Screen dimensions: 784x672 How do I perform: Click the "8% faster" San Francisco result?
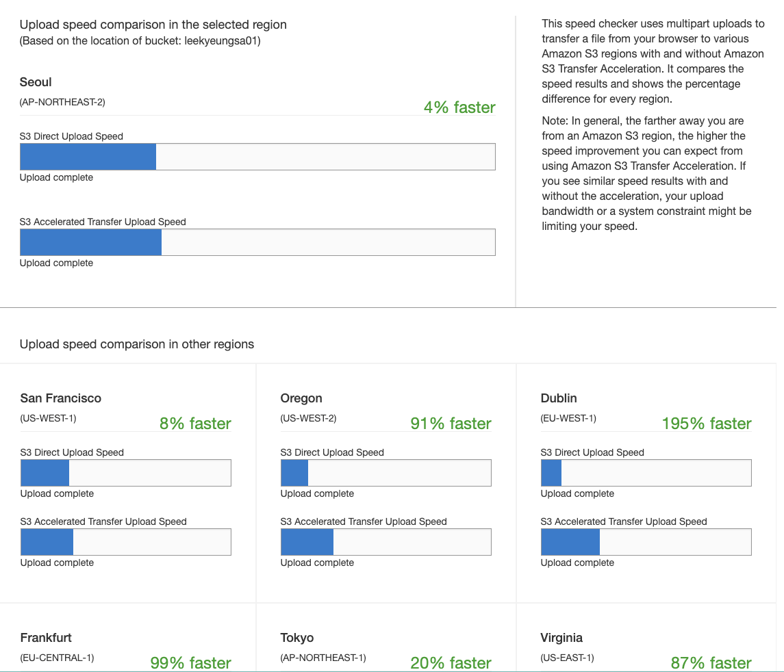195,424
